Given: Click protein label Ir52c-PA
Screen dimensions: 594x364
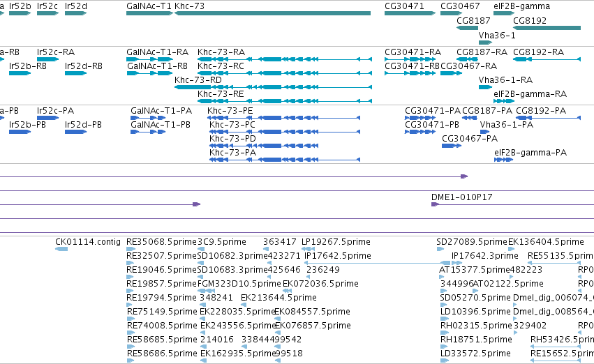Looking at the screenshot, I should click(55, 110).
